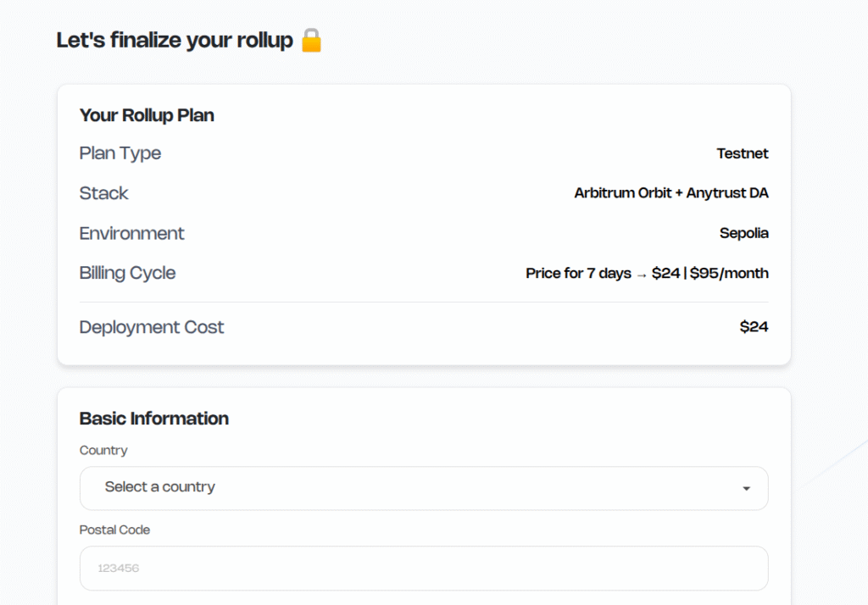The width and height of the screenshot is (868, 605).
Task: Click the 'Testnet' plan value
Action: click(743, 153)
